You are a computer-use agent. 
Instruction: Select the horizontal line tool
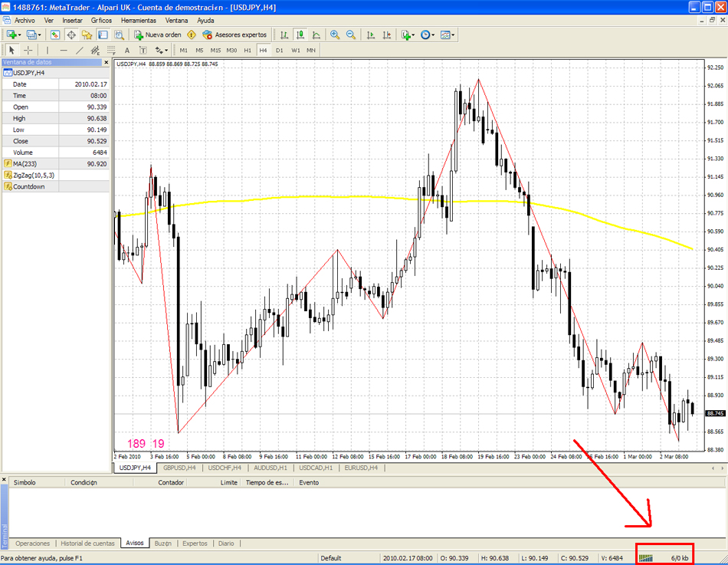[x=64, y=50]
